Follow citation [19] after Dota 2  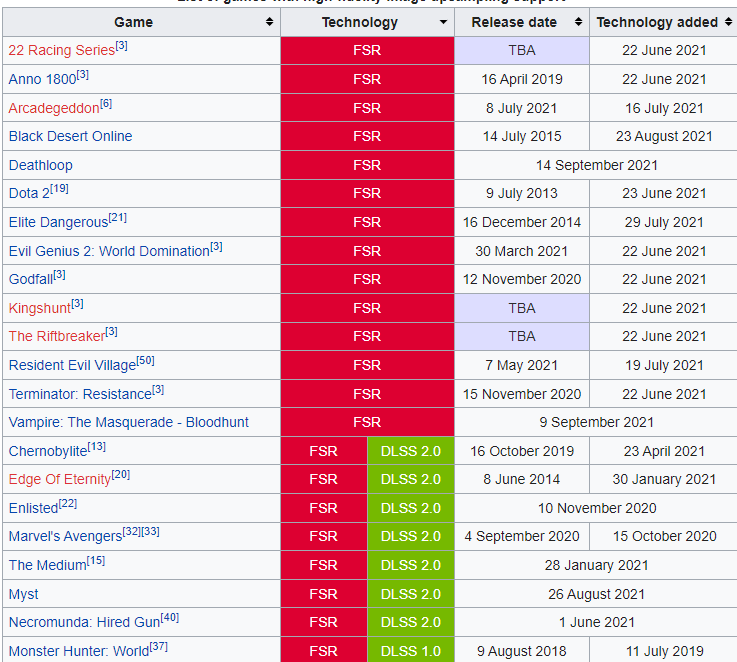(x=59, y=189)
